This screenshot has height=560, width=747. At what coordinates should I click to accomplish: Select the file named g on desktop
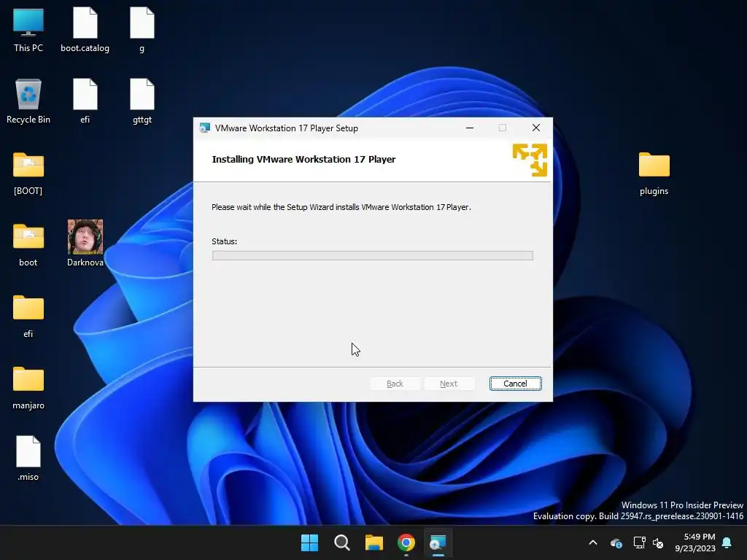coord(142,30)
